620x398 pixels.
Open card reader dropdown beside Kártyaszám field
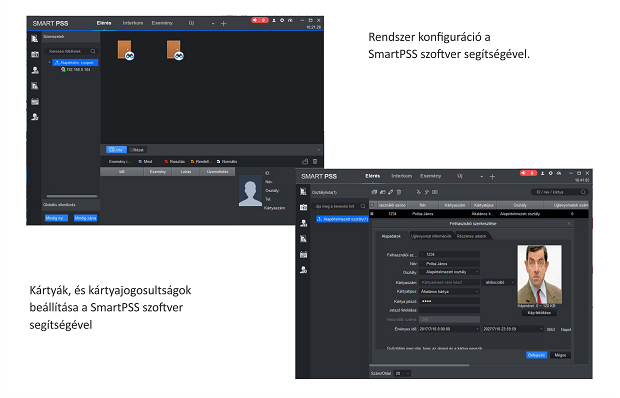tap(498, 282)
